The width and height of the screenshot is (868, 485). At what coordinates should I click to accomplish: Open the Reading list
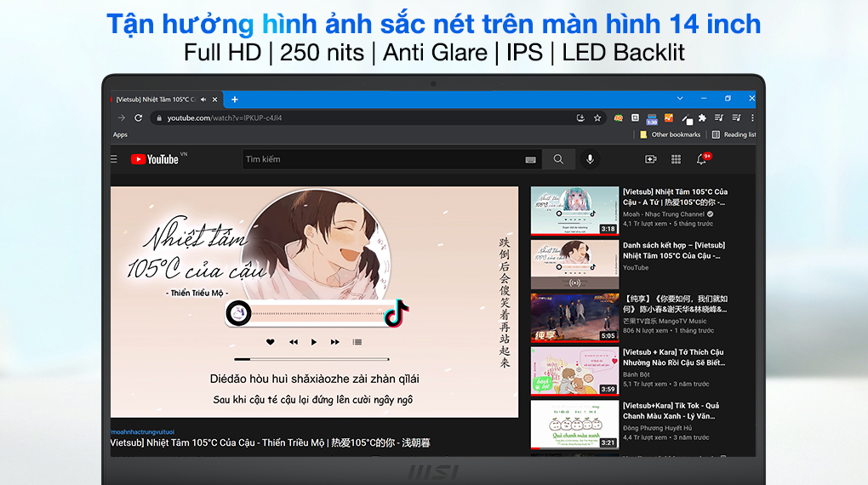point(734,134)
